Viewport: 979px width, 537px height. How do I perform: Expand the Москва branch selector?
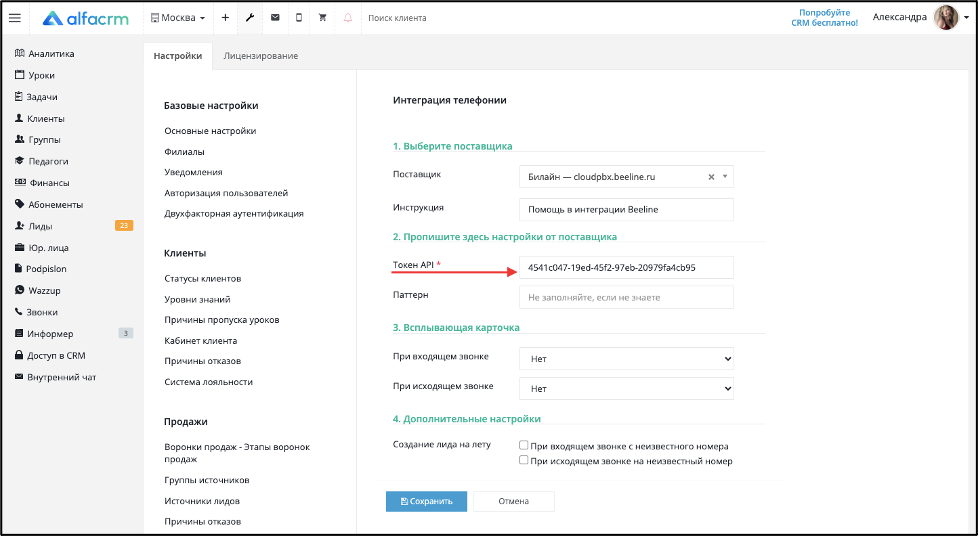[178, 18]
